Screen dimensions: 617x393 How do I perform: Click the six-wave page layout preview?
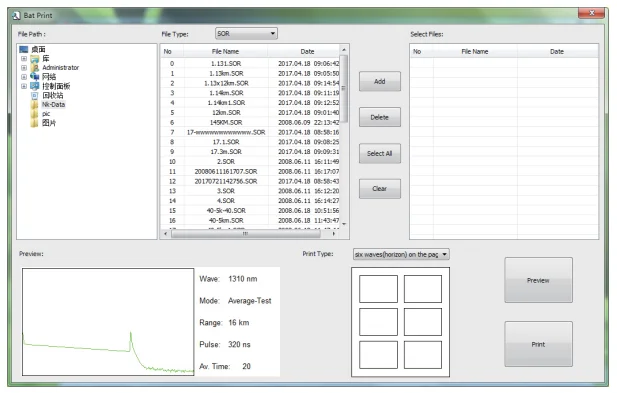click(x=401, y=322)
